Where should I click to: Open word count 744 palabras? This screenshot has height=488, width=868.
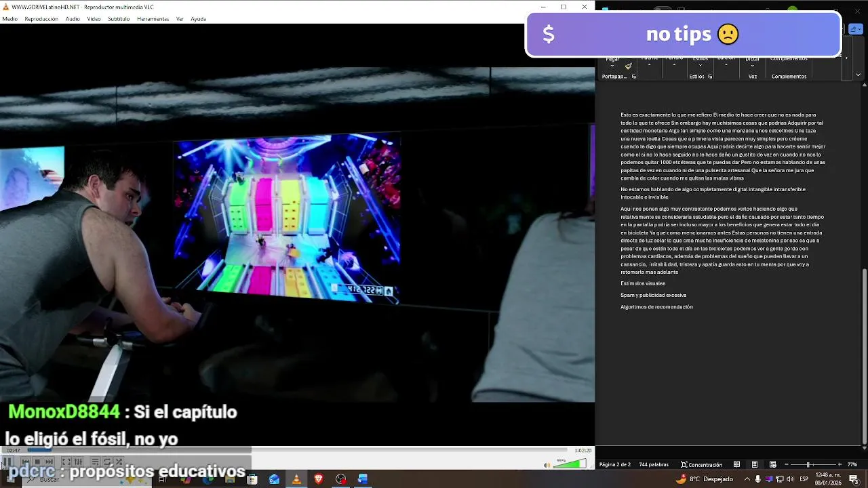[x=654, y=464]
